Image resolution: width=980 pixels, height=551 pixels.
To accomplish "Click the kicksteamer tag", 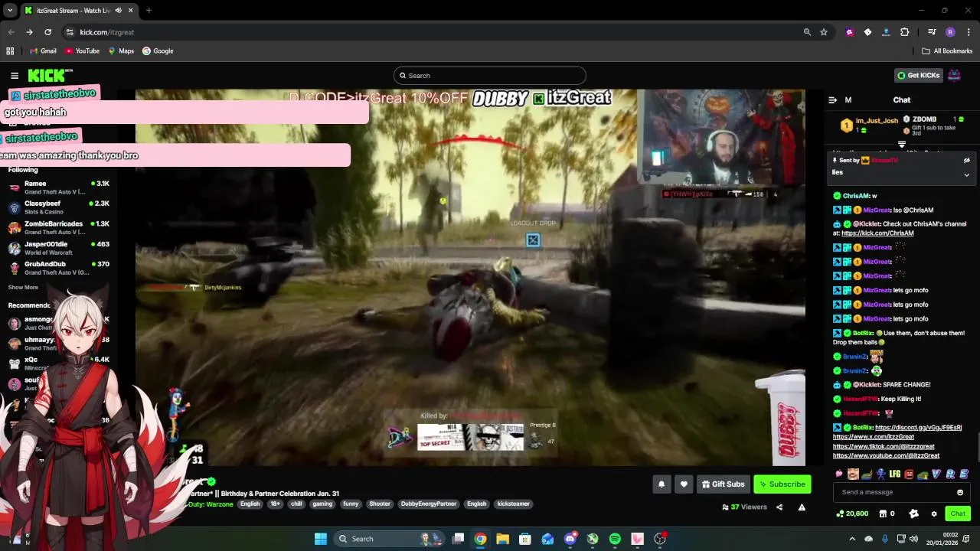I will [513, 504].
